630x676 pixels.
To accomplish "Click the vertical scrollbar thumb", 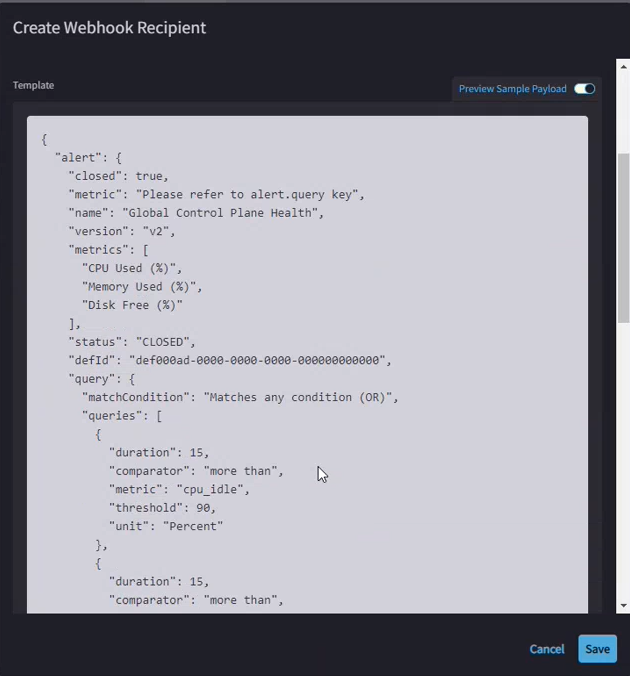I will 624,238.
